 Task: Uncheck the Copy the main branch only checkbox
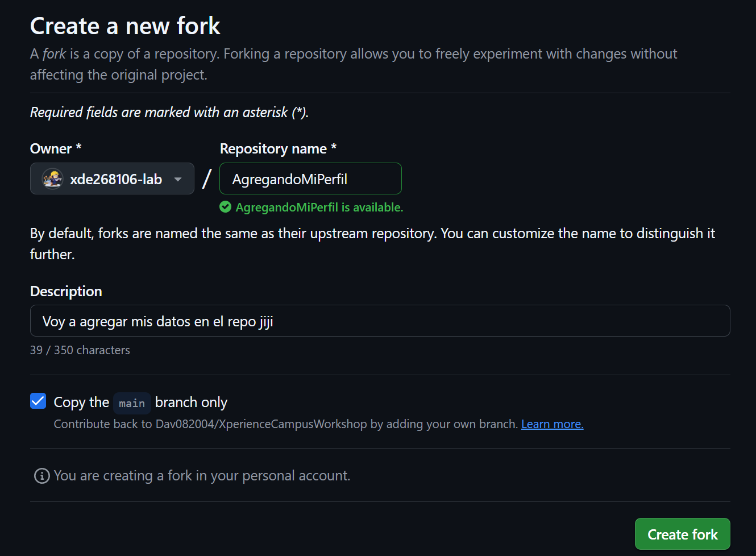point(38,401)
